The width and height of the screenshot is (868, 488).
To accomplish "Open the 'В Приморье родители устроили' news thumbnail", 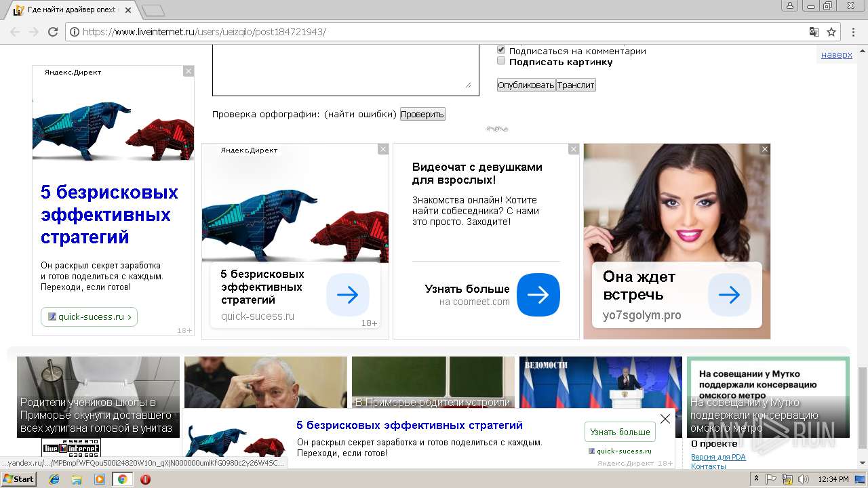I will click(433, 382).
